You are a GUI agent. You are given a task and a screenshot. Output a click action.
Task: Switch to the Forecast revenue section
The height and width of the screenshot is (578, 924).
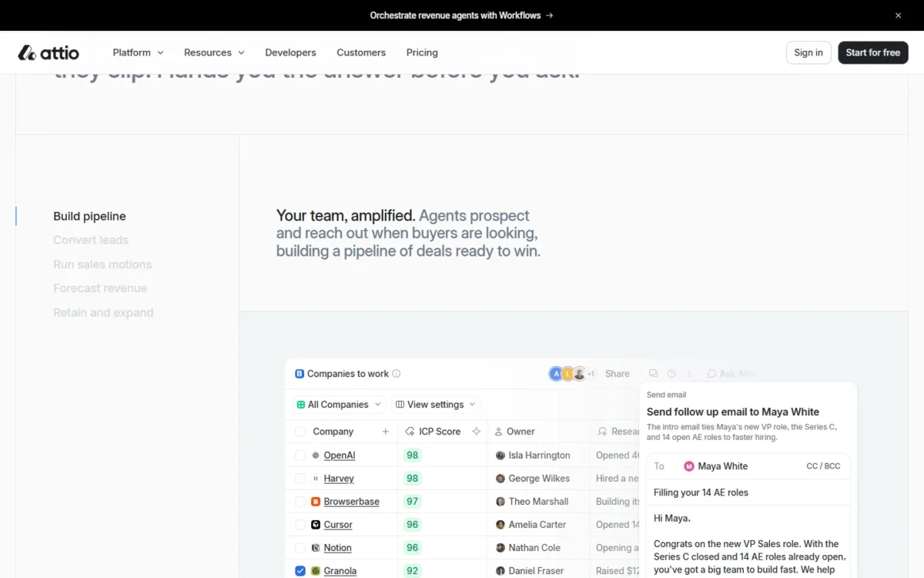[x=100, y=288]
